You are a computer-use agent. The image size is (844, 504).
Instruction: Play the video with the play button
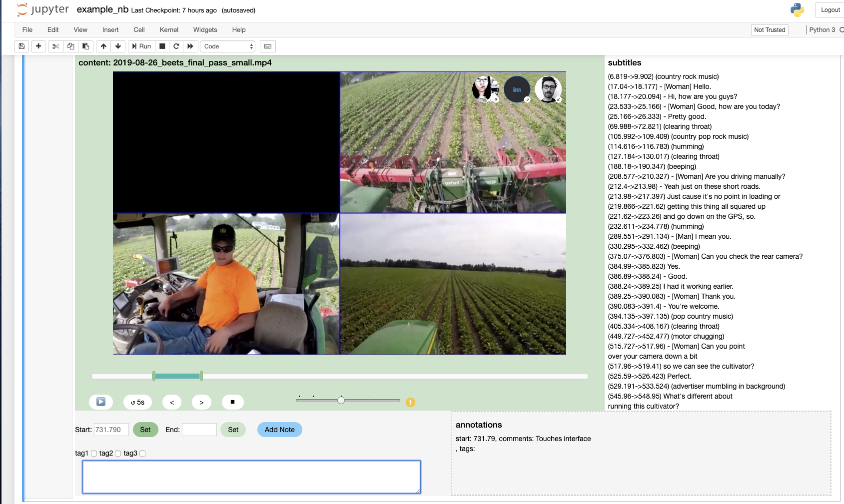point(101,402)
